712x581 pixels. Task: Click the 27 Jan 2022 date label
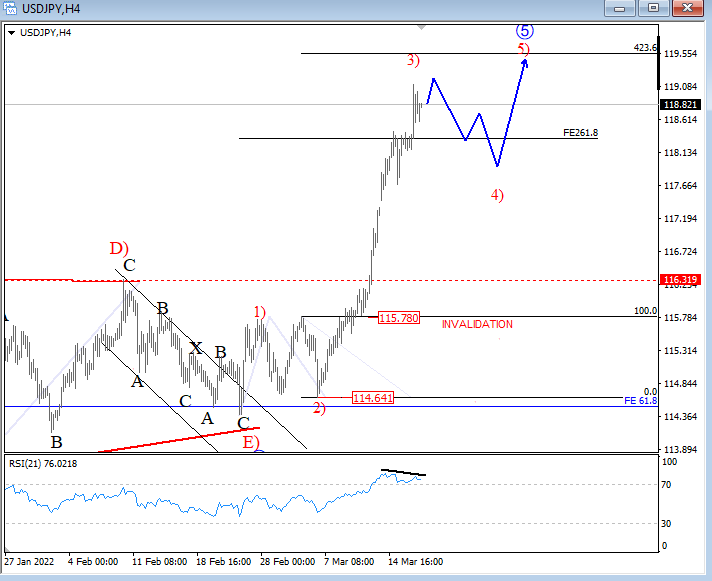[x=29, y=561]
